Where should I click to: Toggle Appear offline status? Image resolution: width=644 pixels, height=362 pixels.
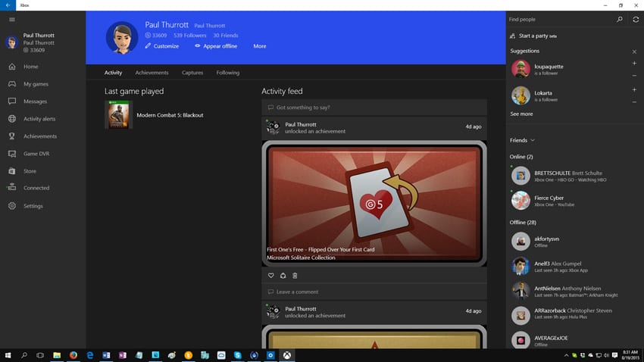coord(216,46)
